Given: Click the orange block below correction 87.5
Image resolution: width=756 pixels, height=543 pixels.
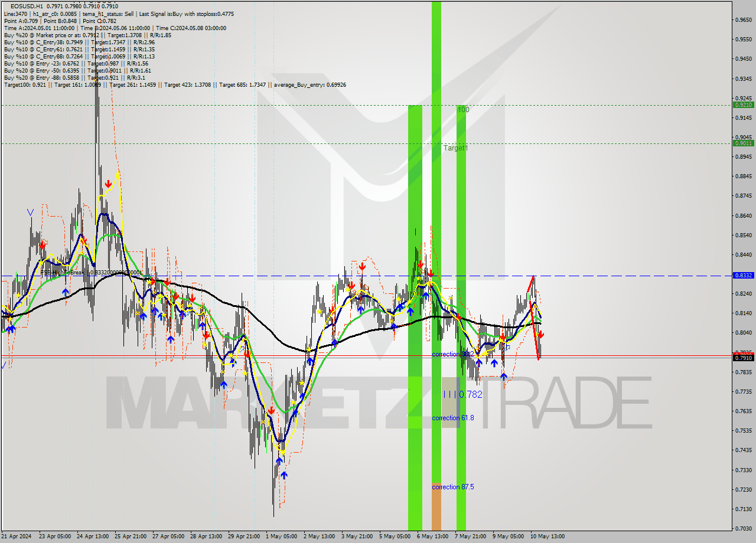Looking at the screenshot, I should pyautogui.click(x=436, y=506).
